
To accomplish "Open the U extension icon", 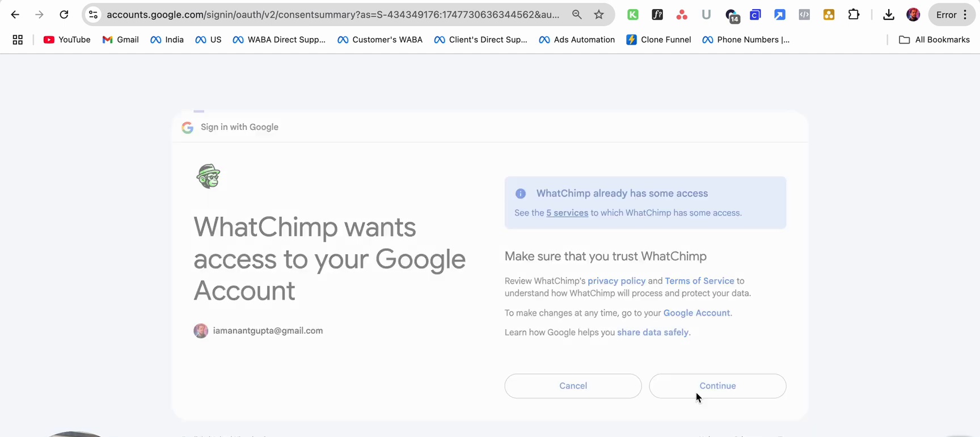I will pyautogui.click(x=706, y=15).
